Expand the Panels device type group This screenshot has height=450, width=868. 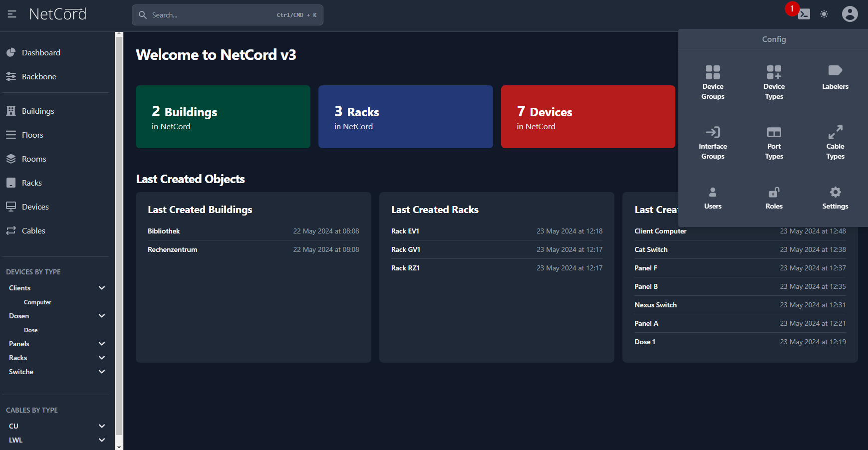pos(102,344)
